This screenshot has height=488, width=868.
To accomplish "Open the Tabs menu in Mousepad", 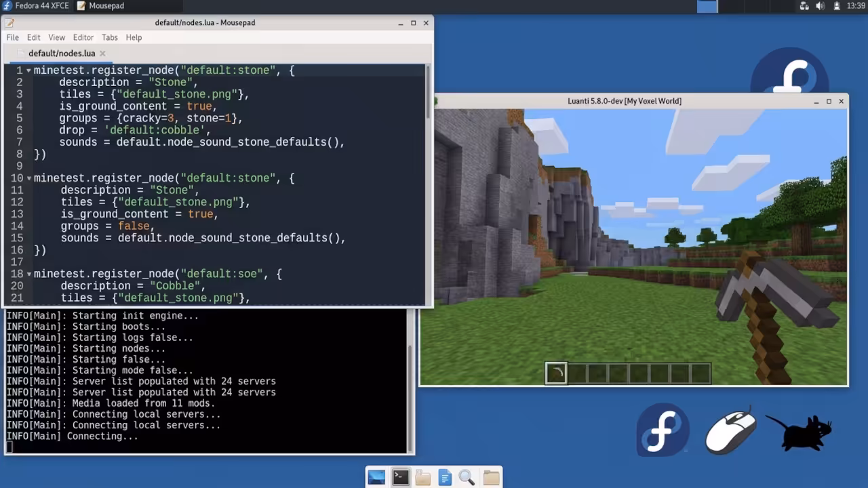I will 110,37.
